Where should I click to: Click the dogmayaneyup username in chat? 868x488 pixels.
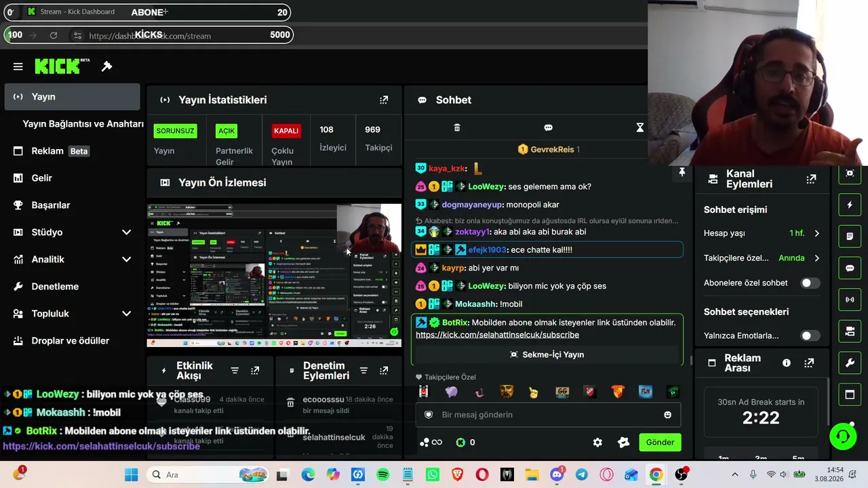[x=472, y=205]
